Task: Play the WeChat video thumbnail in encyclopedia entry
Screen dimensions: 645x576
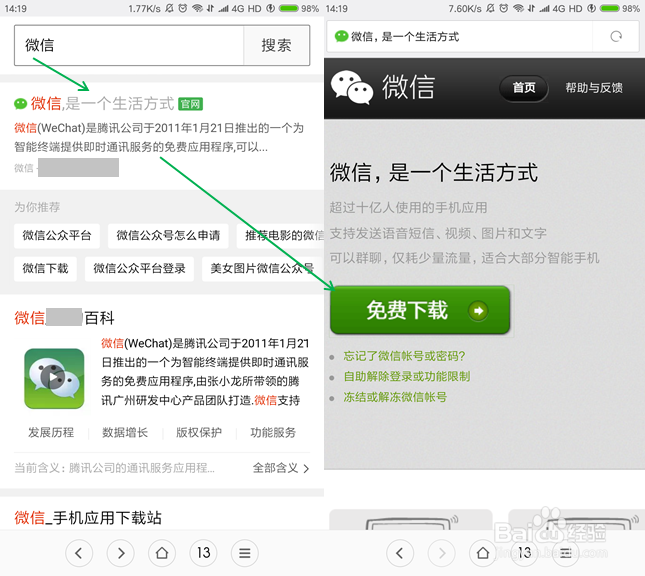Action: click(54, 379)
